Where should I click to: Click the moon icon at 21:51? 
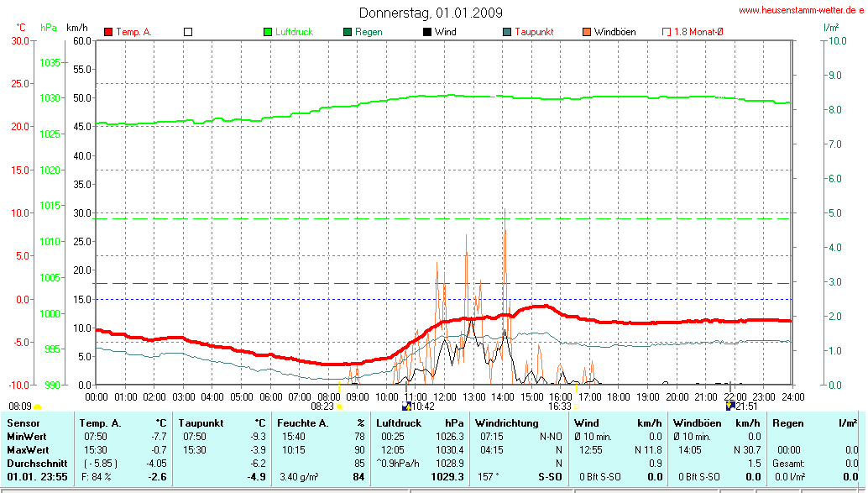point(730,406)
